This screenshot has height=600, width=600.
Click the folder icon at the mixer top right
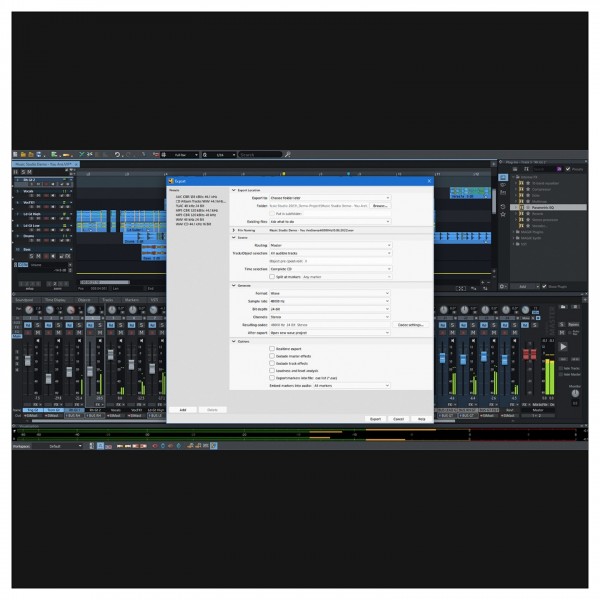tap(563, 307)
